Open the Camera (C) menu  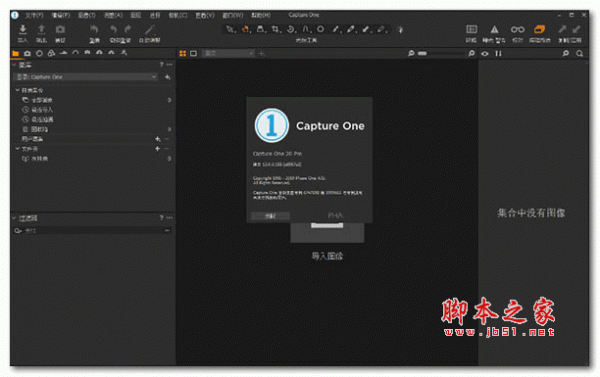coord(178,15)
